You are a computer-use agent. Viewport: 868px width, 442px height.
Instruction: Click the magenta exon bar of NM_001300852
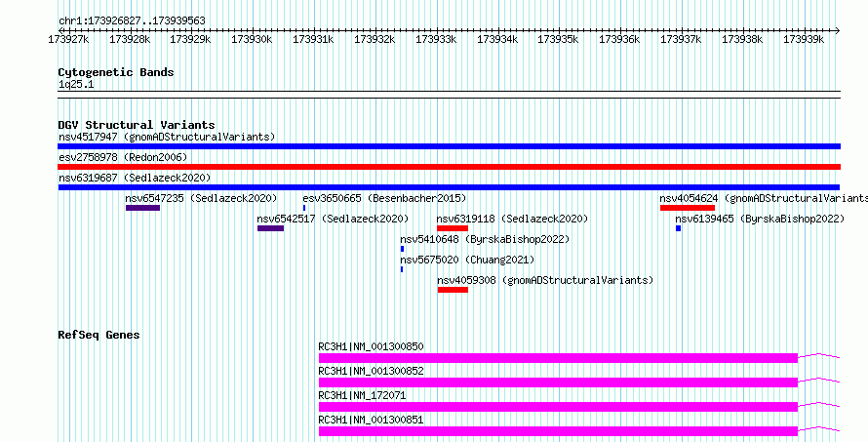pyautogui.click(x=558, y=382)
